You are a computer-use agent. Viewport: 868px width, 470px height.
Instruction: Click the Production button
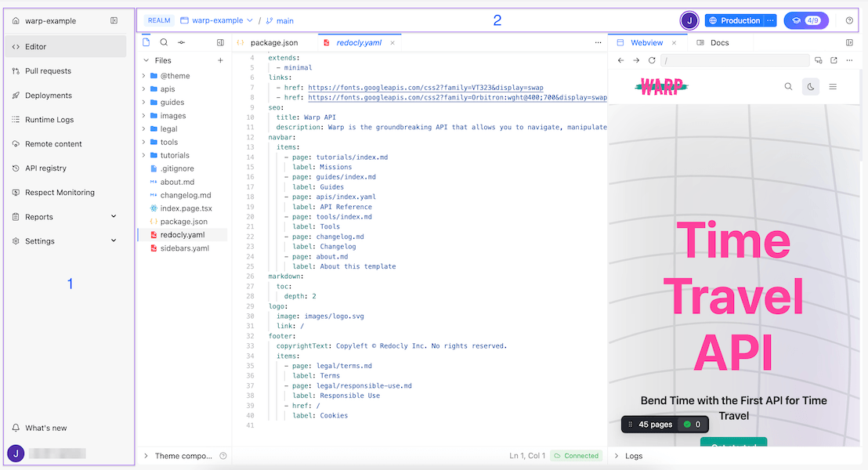pyautogui.click(x=734, y=20)
